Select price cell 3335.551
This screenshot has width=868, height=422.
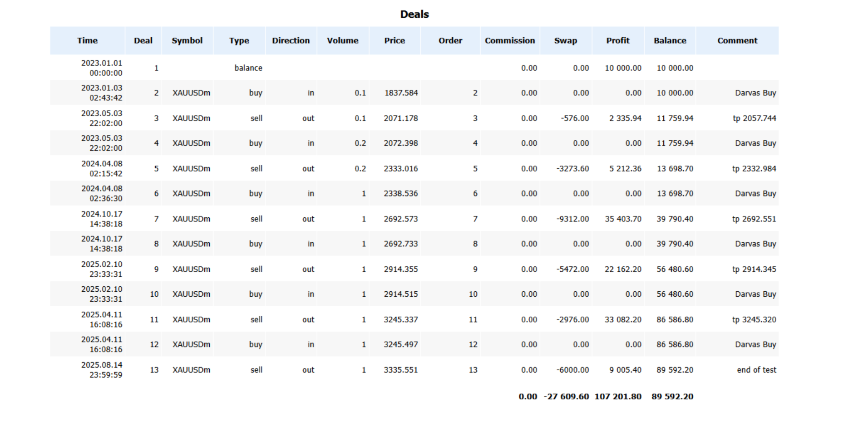[401, 370]
